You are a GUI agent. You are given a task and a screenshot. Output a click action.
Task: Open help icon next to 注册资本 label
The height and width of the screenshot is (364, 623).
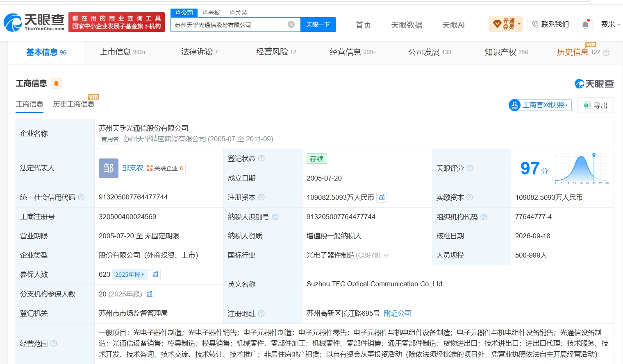[261, 197]
